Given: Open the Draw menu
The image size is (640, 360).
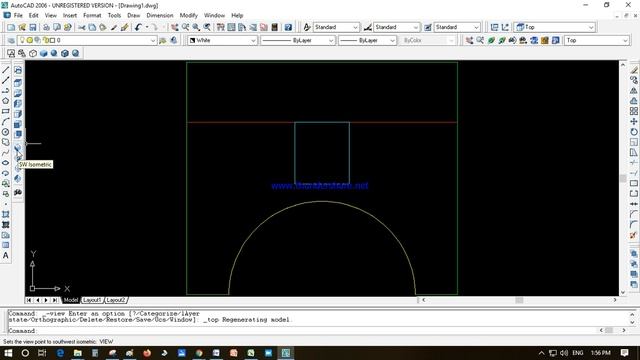Looking at the screenshot, I should pyautogui.click(x=133, y=15).
